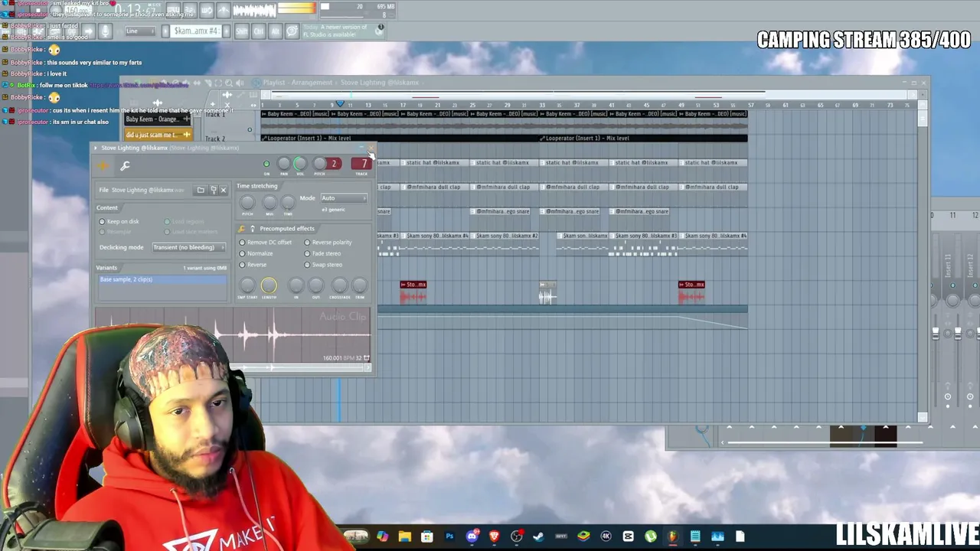Select the 'did u just scam me' channel
The image size is (980, 551).
pos(158,135)
